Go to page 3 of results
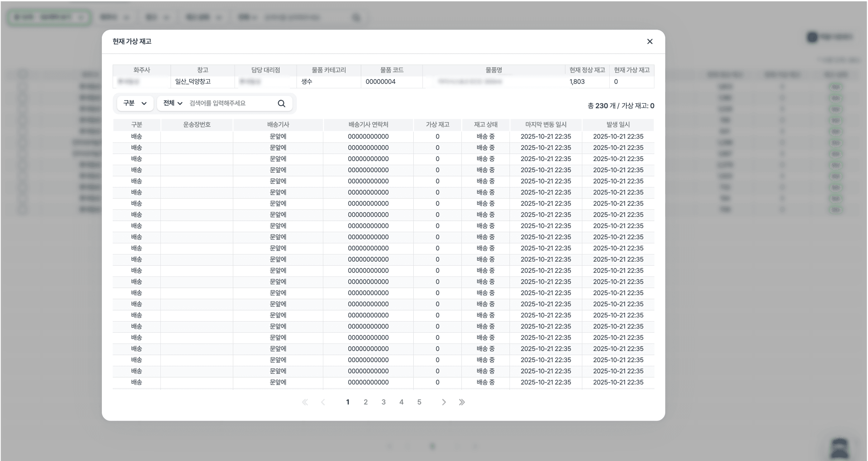The height and width of the screenshot is (461, 868). click(x=384, y=402)
